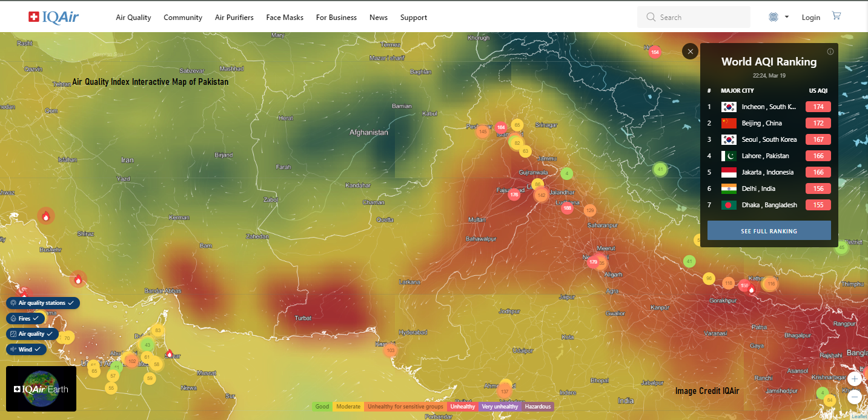
Task: Open the Beijing, China ranking row
Action: pyautogui.click(x=769, y=123)
